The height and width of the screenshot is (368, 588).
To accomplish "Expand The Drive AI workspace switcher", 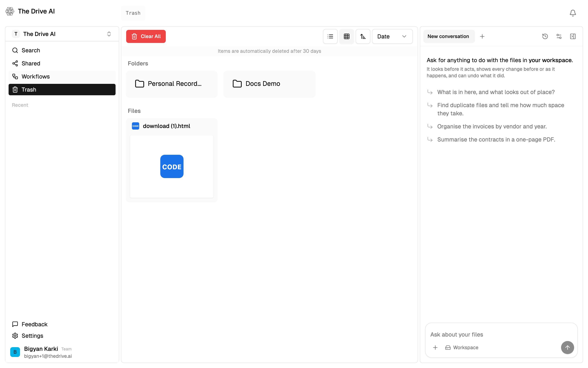I will pyautogui.click(x=62, y=34).
